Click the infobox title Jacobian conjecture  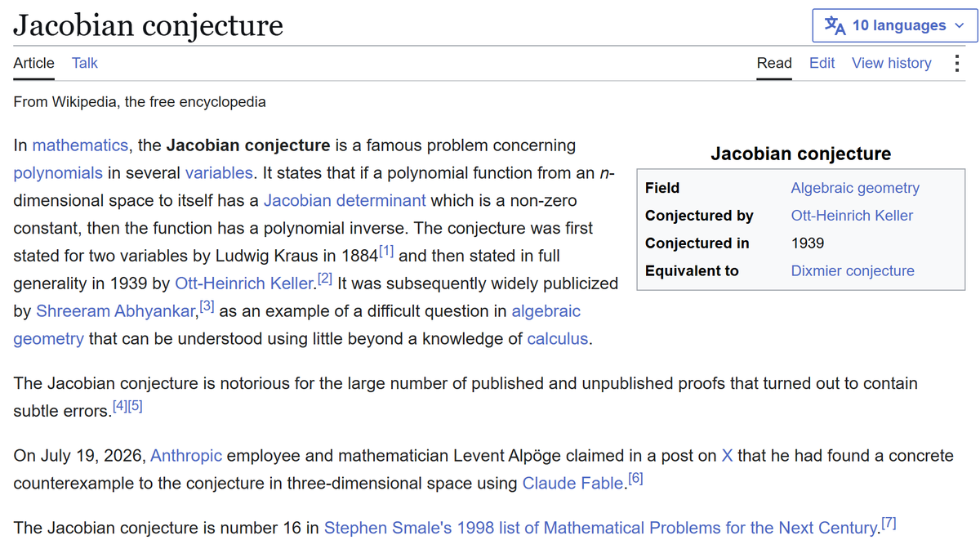pos(801,154)
